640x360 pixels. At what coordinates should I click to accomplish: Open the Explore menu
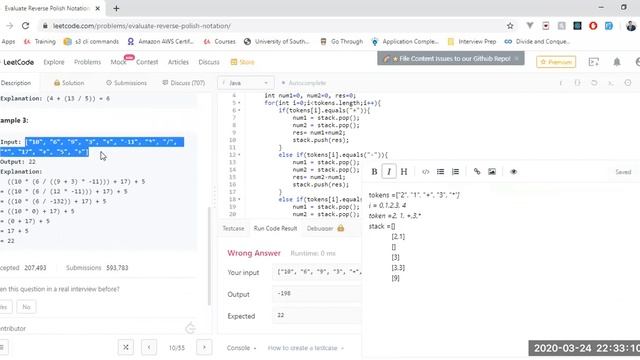click(54, 62)
